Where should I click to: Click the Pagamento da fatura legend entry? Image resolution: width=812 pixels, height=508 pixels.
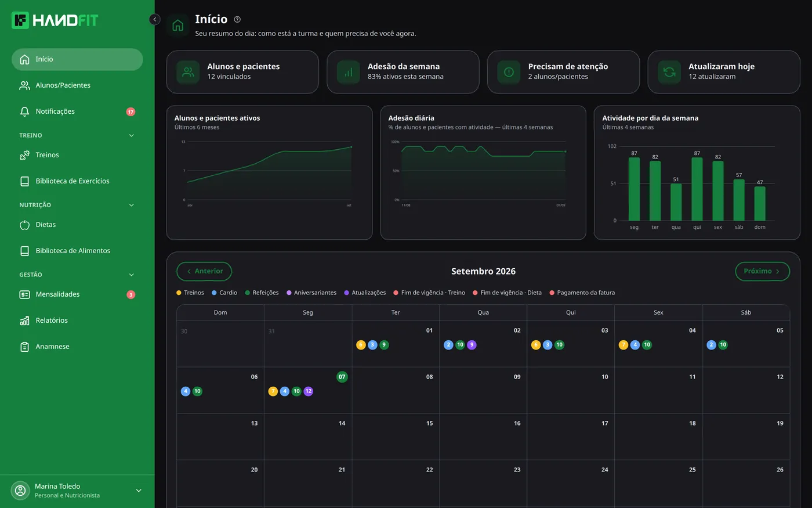pyautogui.click(x=582, y=293)
